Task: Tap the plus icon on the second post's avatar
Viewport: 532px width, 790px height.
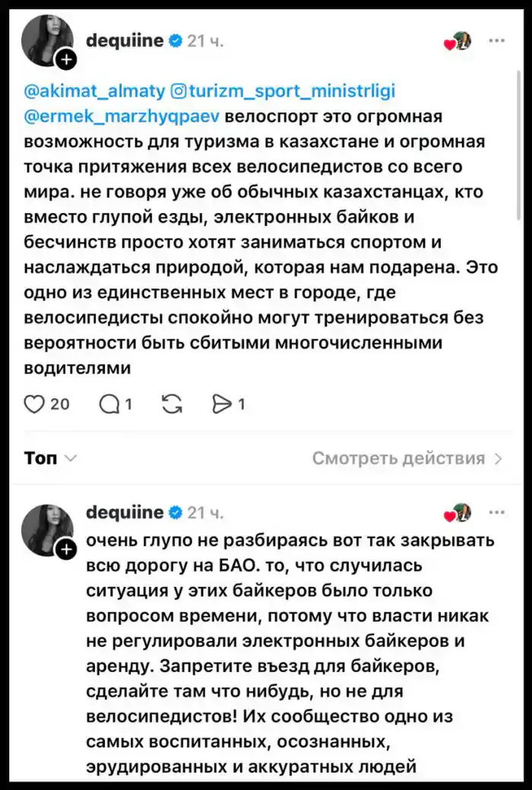Action: (x=66, y=548)
